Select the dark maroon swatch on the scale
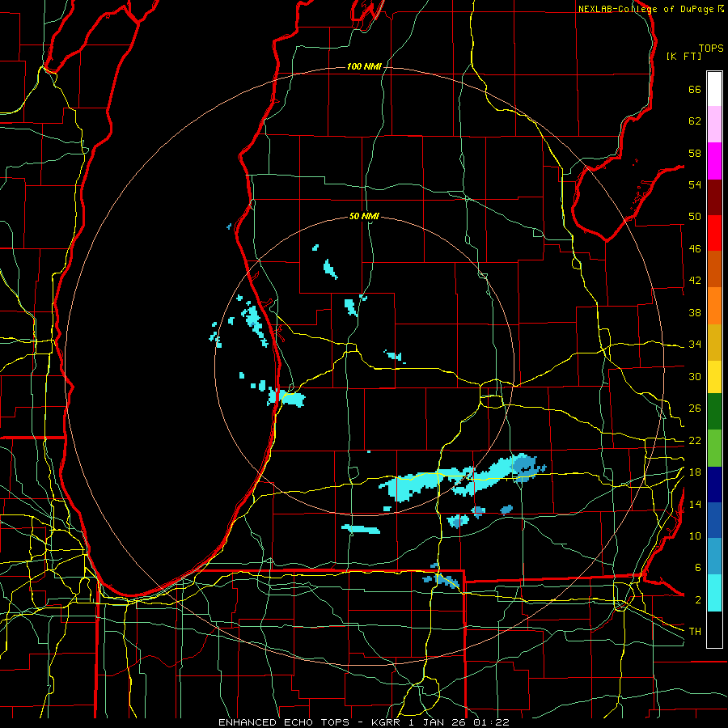Viewport: 728px width, 728px height. (714, 197)
